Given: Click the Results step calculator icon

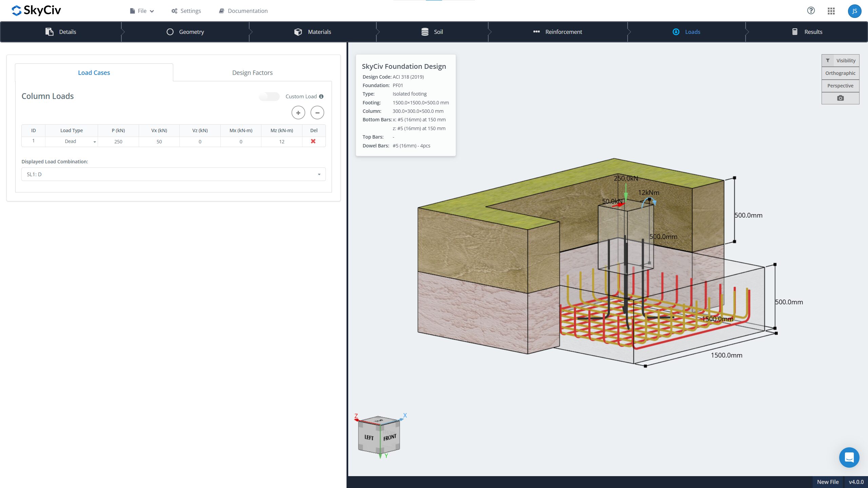Looking at the screenshot, I should click(795, 32).
